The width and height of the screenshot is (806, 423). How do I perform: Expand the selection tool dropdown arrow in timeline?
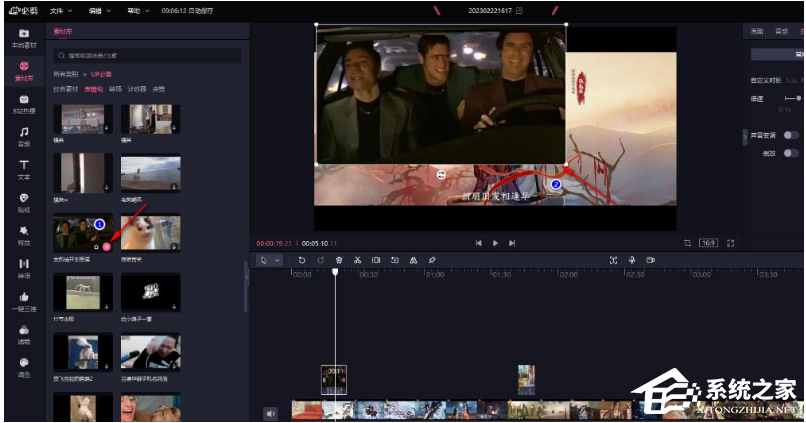(276, 260)
